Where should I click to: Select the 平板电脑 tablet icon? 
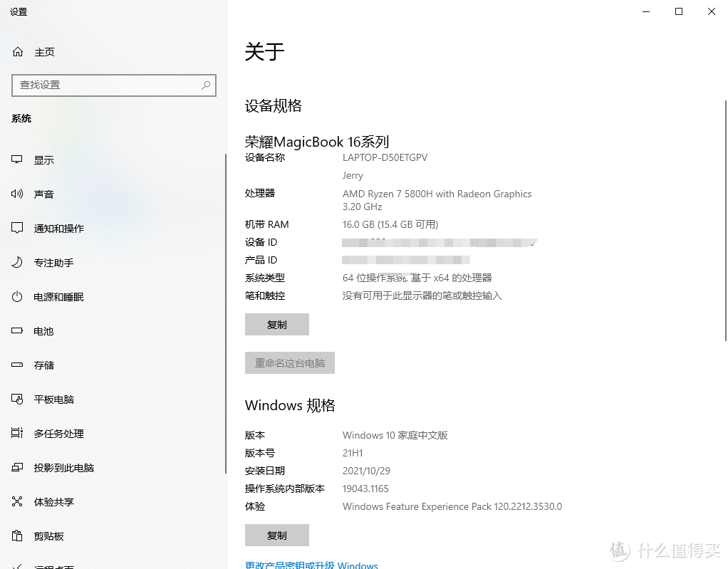(x=16, y=399)
